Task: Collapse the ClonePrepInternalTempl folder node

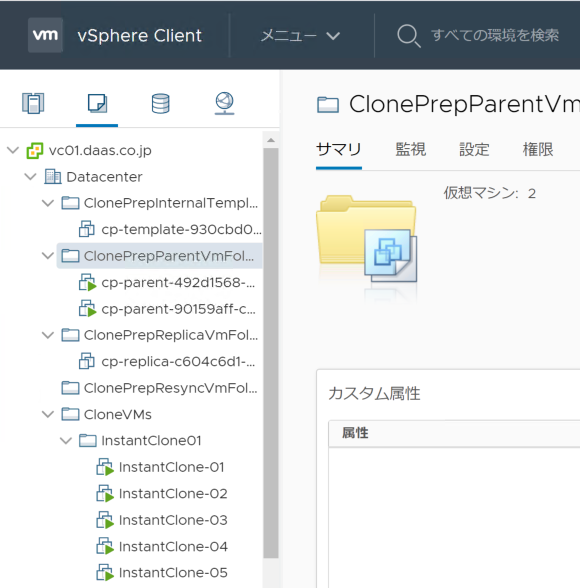Action: 48,203
